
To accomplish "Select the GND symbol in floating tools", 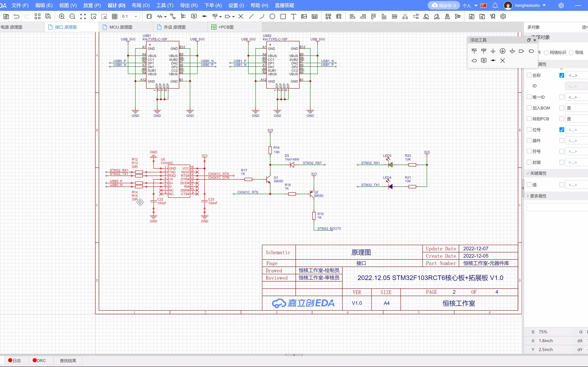I will pos(493,51).
